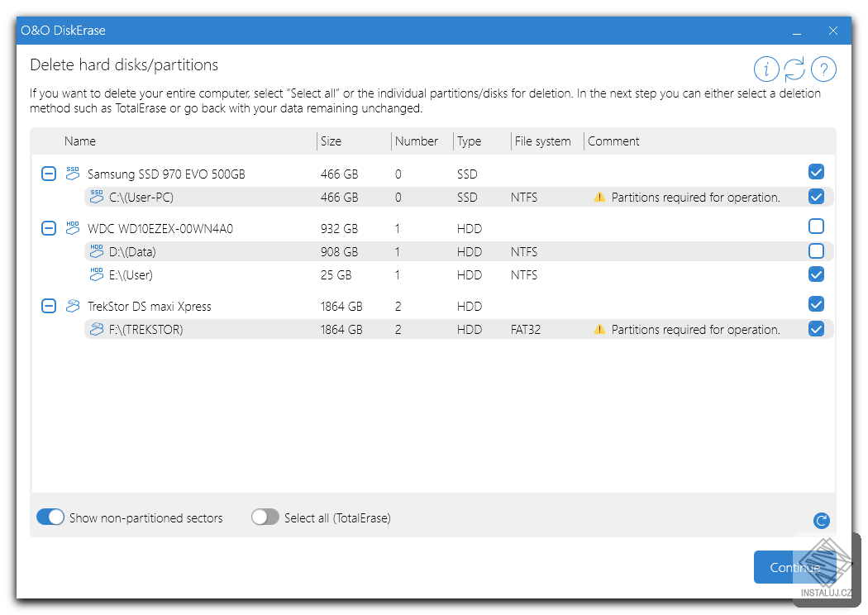Viewport: 868px width, 615px height.
Task: Click the refresh arrows icon near help
Action: pyautogui.click(x=794, y=69)
